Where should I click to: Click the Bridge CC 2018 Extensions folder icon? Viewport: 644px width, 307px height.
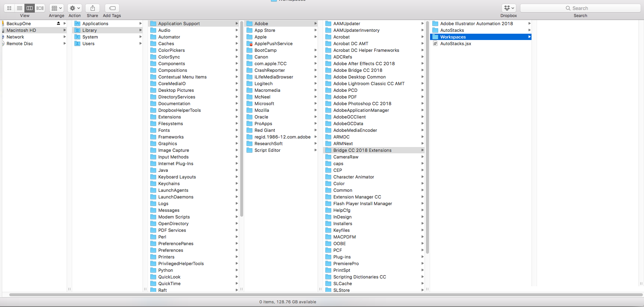pos(328,150)
